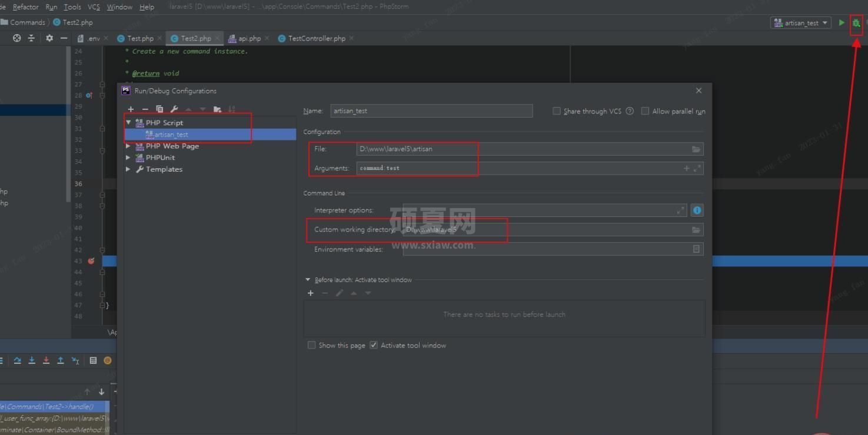Open the Window menu
This screenshot has height=435, width=868.
pos(119,7)
